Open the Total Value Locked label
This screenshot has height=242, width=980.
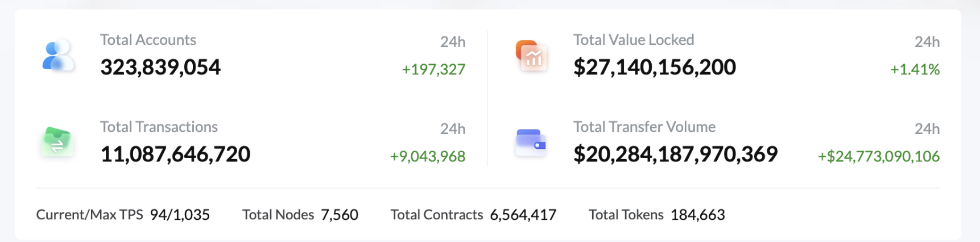tap(633, 40)
